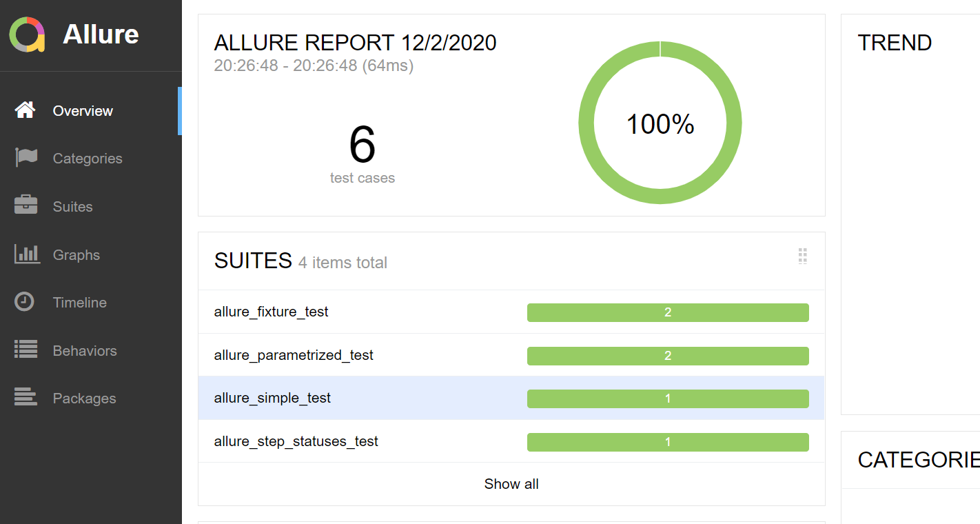Click the Overview home icon

point(25,110)
